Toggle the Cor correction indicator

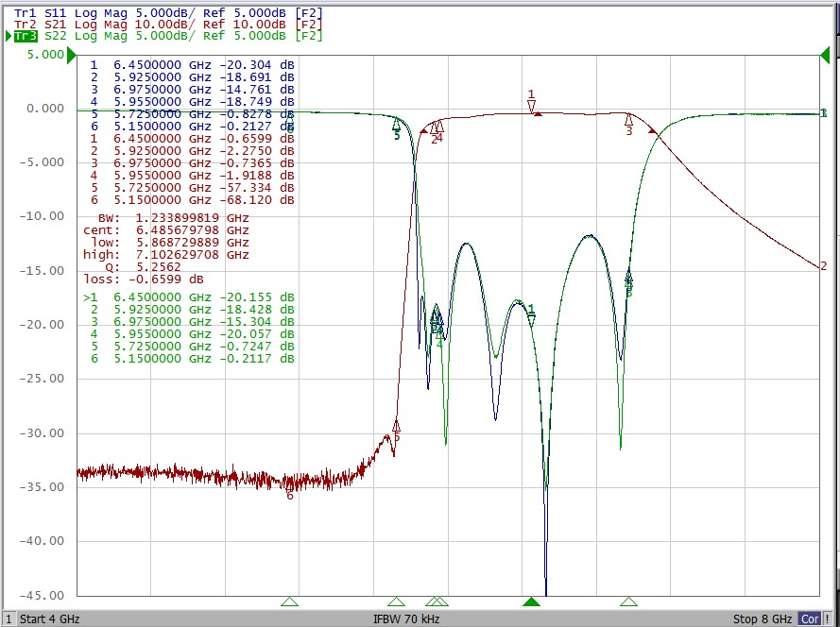810,619
